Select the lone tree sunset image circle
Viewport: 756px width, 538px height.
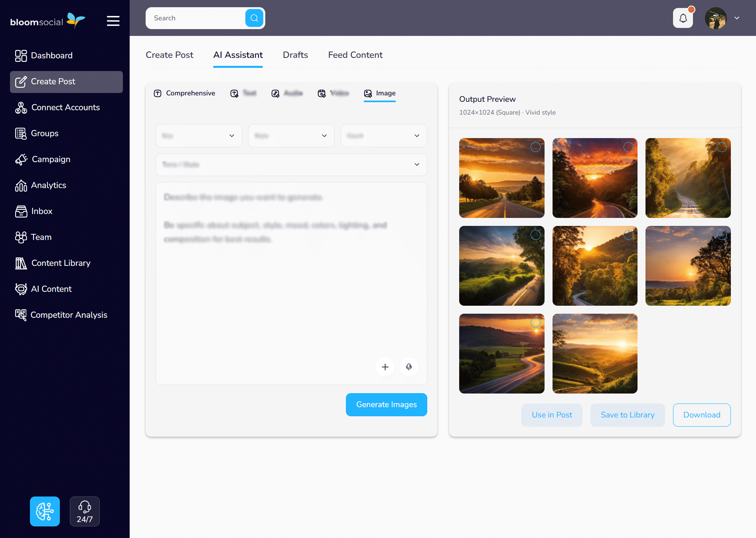coord(722,235)
